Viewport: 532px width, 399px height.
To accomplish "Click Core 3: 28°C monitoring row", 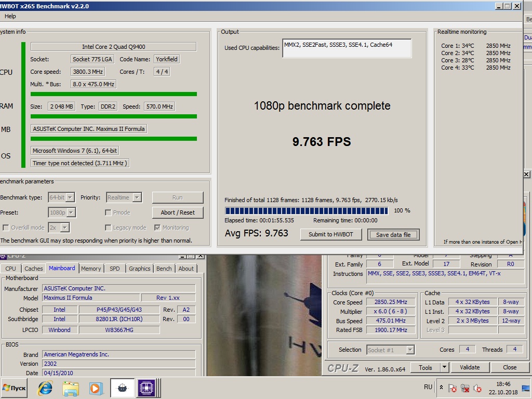I will coord(476,60).
